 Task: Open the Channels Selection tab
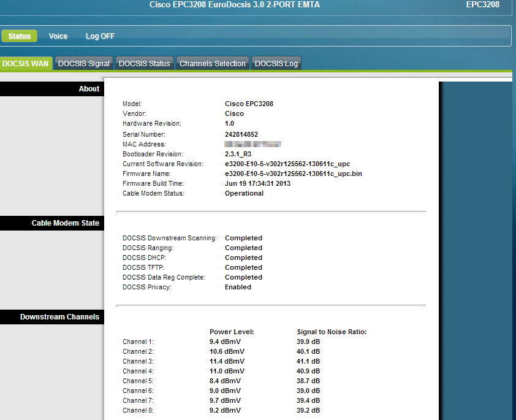[x=213, y=63]
